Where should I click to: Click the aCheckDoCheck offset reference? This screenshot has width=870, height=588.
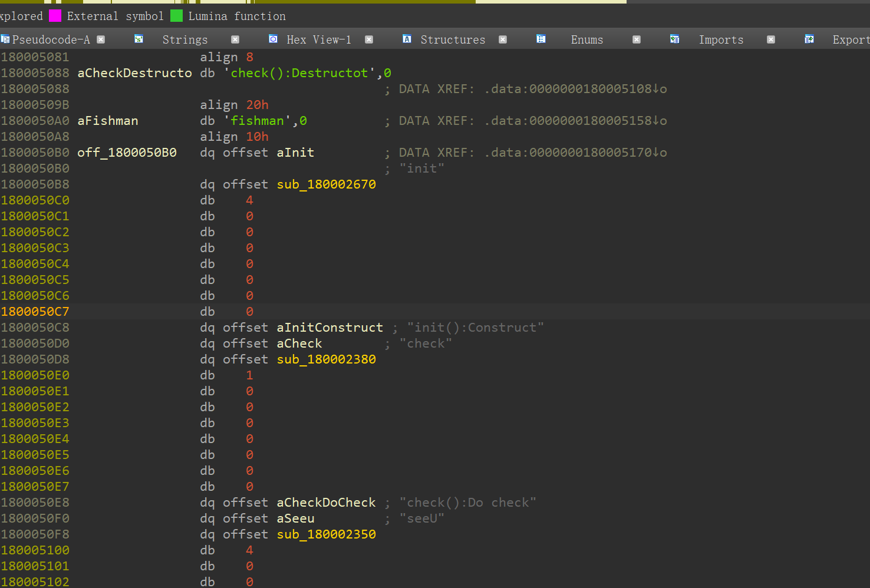tap(326, 503)
